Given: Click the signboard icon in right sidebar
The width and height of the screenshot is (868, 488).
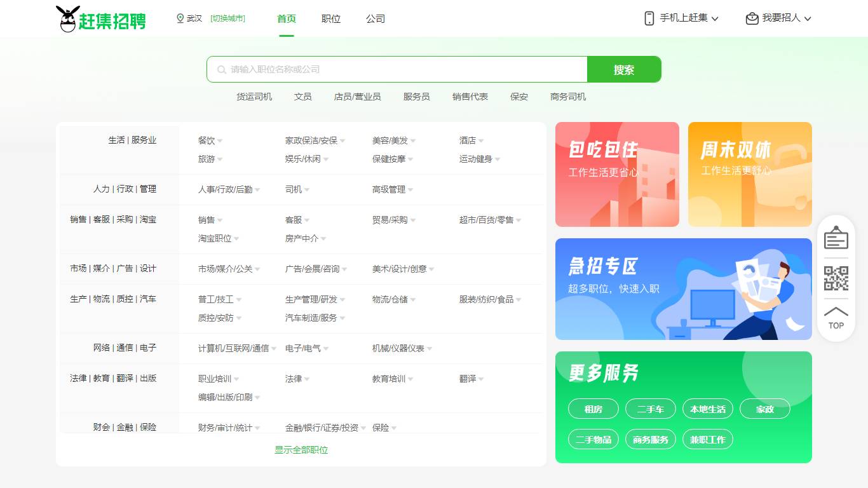Looking at the screenshot, I should (x=836, y=236).
